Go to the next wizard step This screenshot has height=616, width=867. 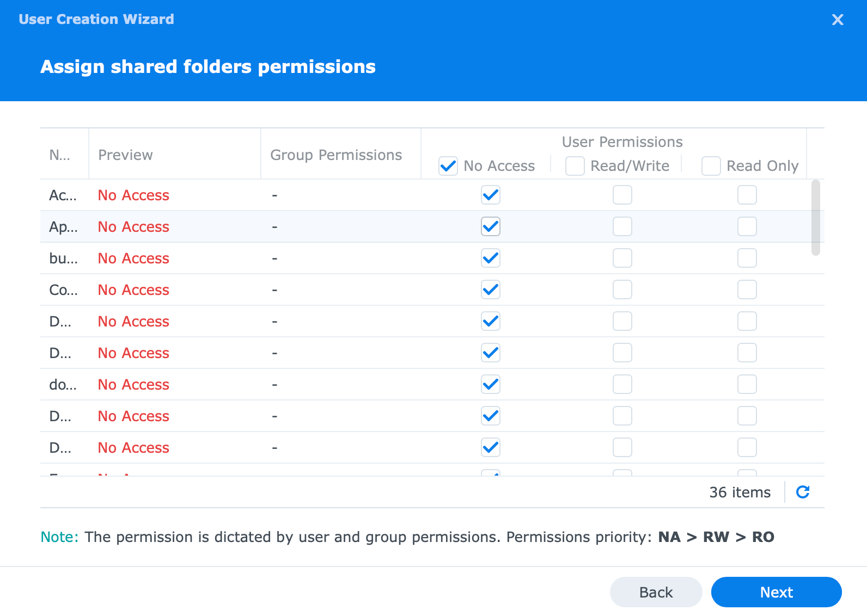[777, 592]
